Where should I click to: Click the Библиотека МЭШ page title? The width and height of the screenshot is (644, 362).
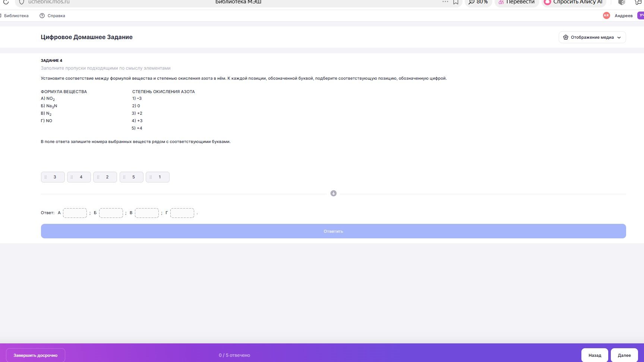239,2
